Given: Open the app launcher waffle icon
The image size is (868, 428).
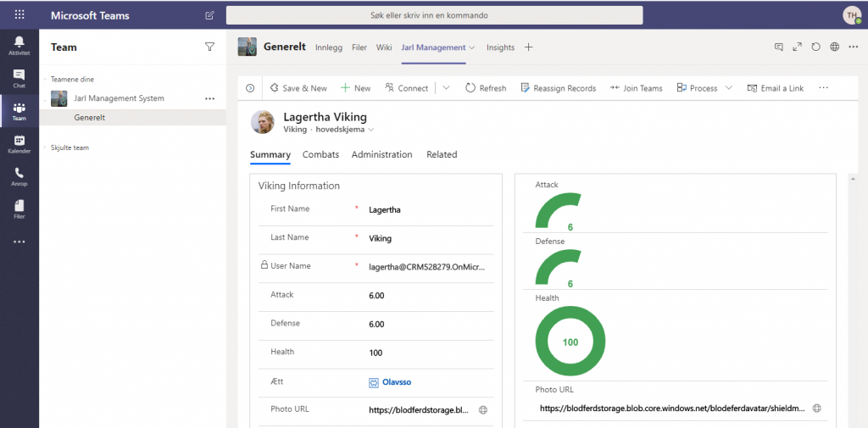Looking at the screenshot, I should 19,15.
